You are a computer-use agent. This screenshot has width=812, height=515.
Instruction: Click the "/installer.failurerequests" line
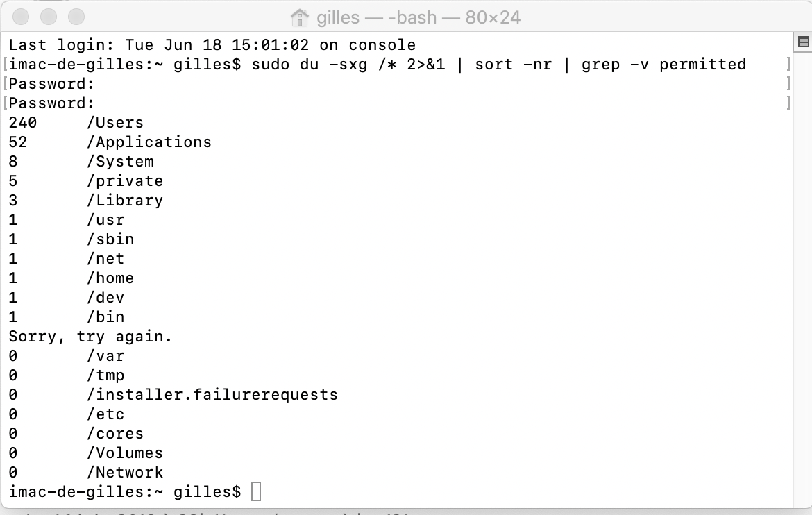tap(212, 395)
